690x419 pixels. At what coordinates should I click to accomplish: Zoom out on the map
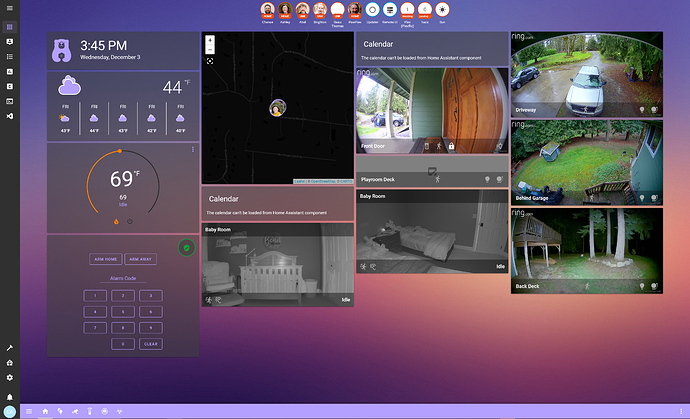click(210, 49)
